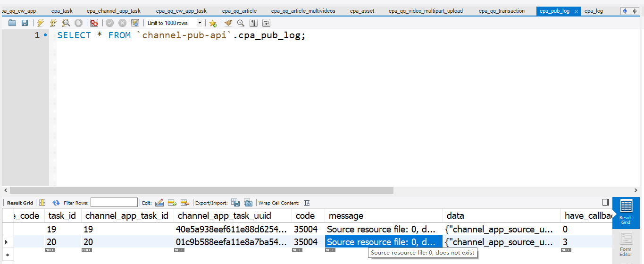This screenshot has width=644, height=264.
Task: Toggle the auto-commit mode button
Action: tap(135, 23)
